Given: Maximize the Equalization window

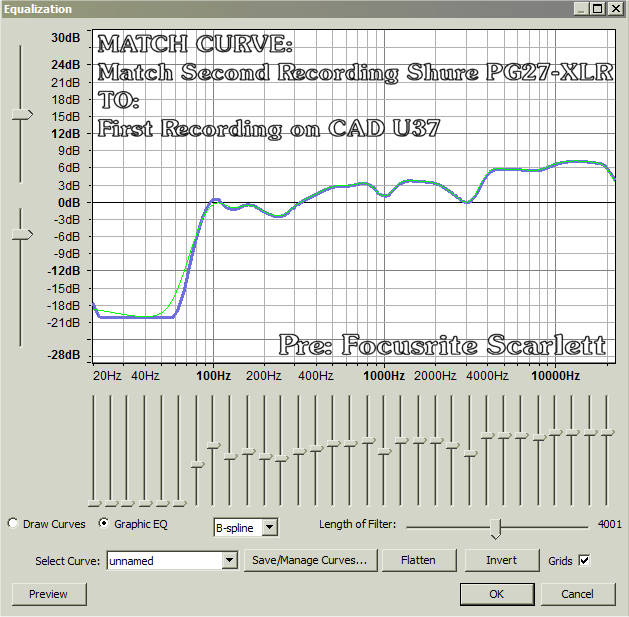Looking at the screenshot, I should click(598, 8).
